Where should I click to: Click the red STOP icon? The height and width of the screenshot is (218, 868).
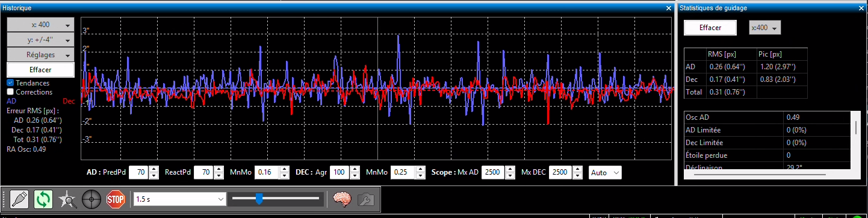point(115,199)
